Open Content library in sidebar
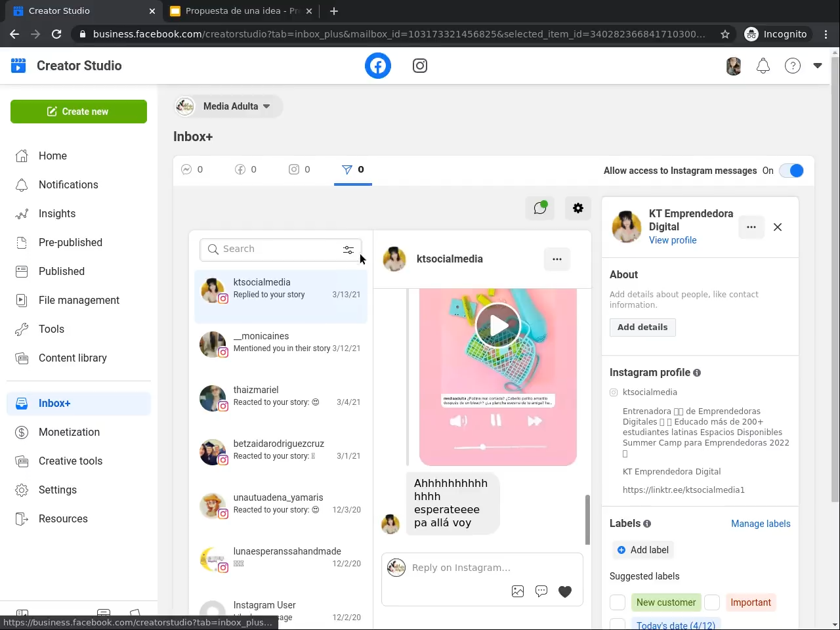Screen dimensions: 840x630 click(x=79, y=358)
